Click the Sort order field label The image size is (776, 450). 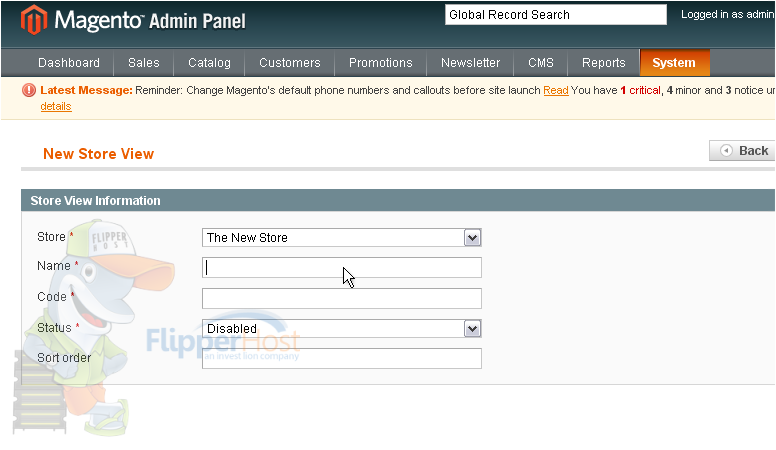pyautogui.click(x=64, y=358)
